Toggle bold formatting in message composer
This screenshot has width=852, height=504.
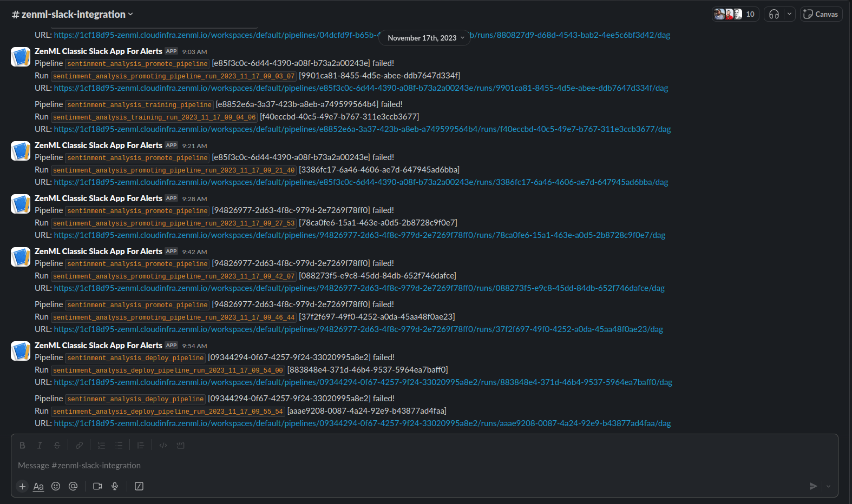[x=22, y=446]
